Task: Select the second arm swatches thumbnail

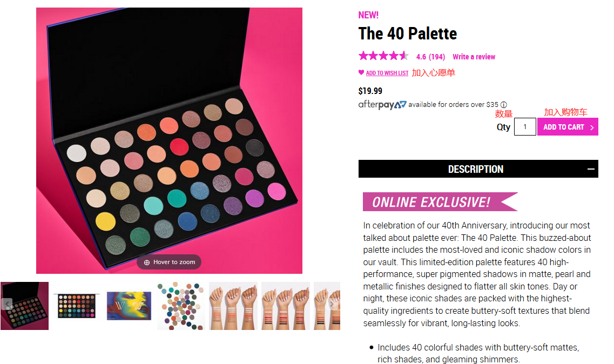Action: coord(286,306)
